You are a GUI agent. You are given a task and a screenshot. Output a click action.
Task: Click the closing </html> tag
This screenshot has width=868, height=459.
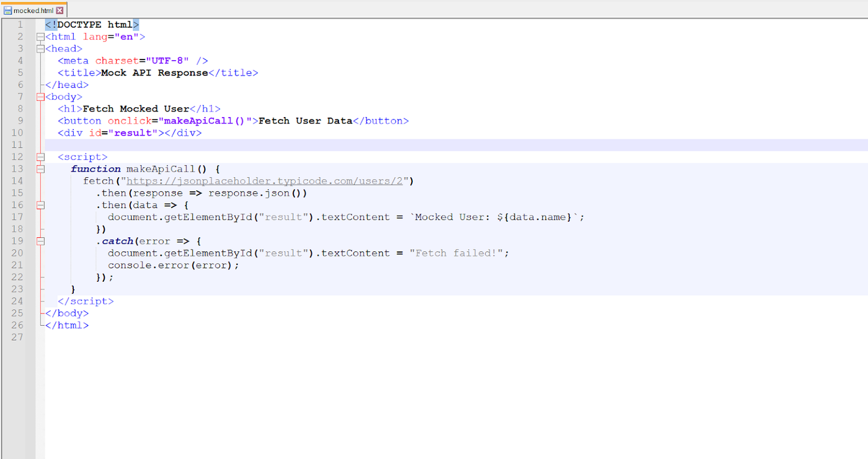pyautogui.click(x=67, y=325)
